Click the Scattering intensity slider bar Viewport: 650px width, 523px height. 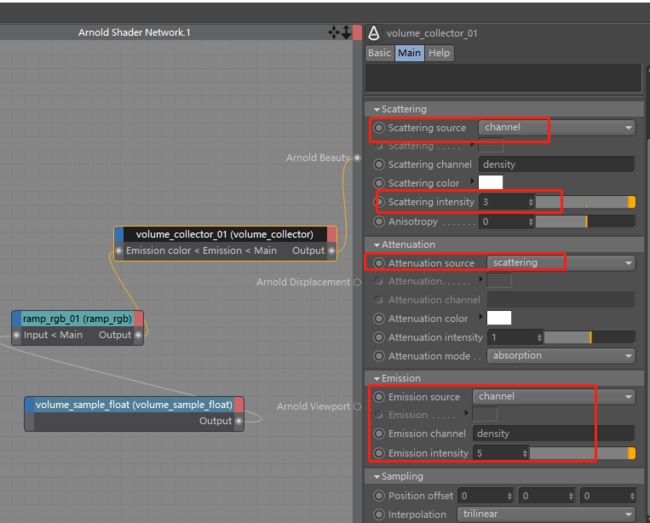585,202
